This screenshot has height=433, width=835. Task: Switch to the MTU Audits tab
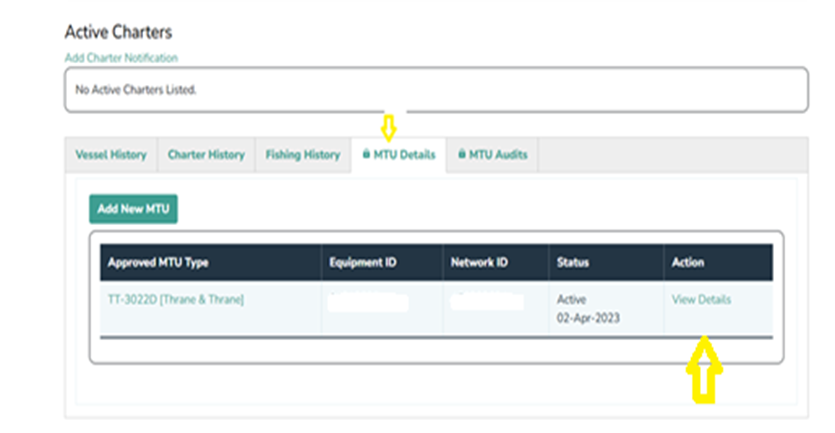(x=493, y=155)
